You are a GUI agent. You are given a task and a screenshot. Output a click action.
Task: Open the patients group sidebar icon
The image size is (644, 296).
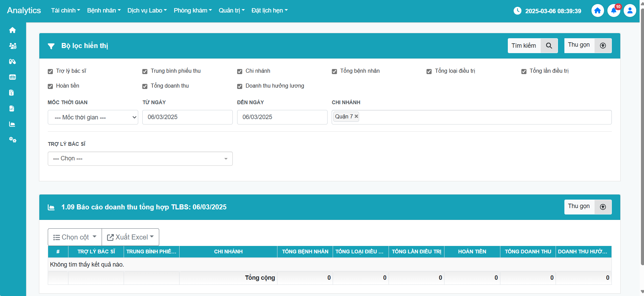click(13, 46)
